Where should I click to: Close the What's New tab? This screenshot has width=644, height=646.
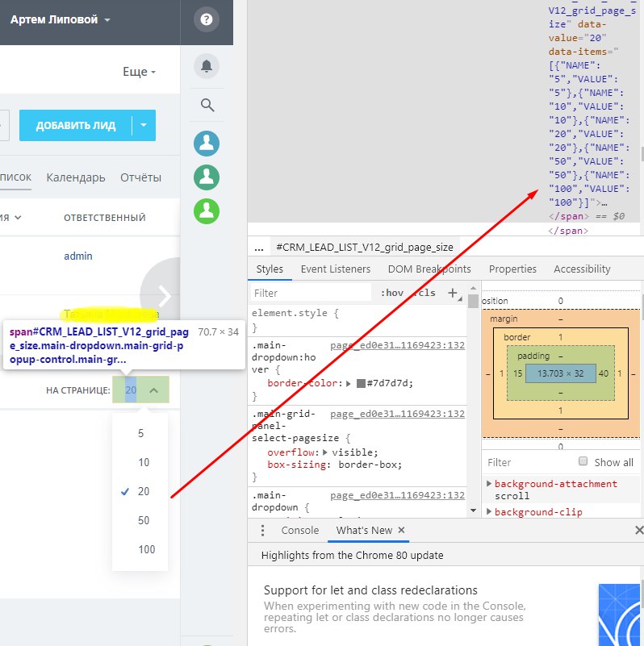tap(401, 530)
